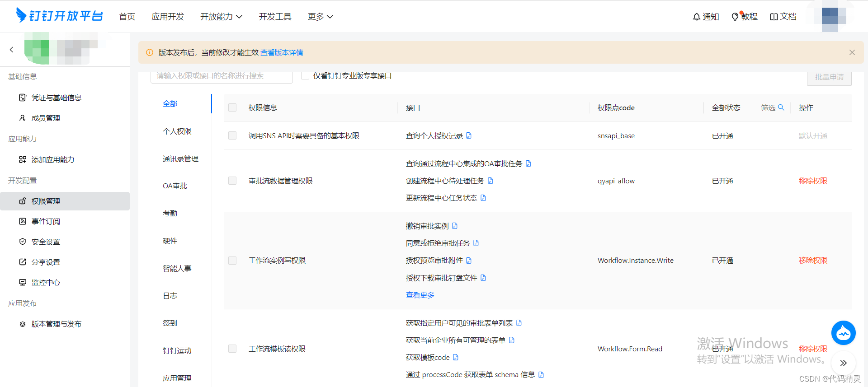Open doc icon beside 获取指定用户可见的审批表单列表
This screenshot has width=868, height=387.
[x=519, y=323]
